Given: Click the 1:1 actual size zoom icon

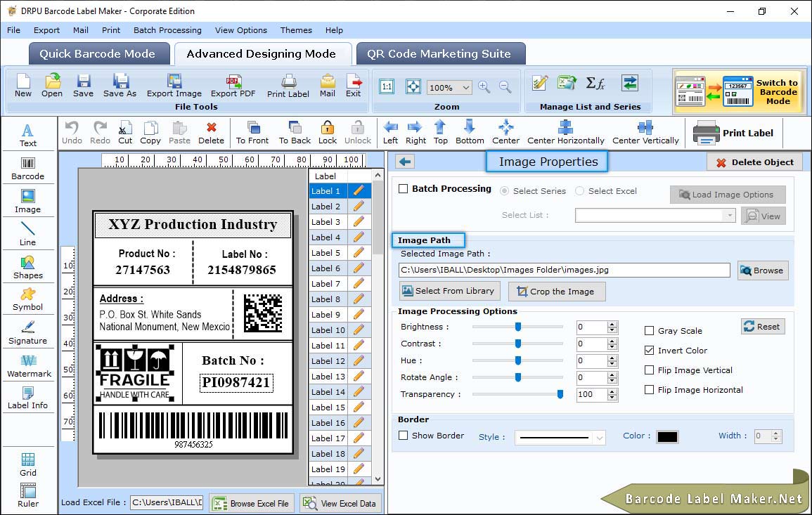Looking at the screenshot, I should pyautogui.click(x=387, y=87).
